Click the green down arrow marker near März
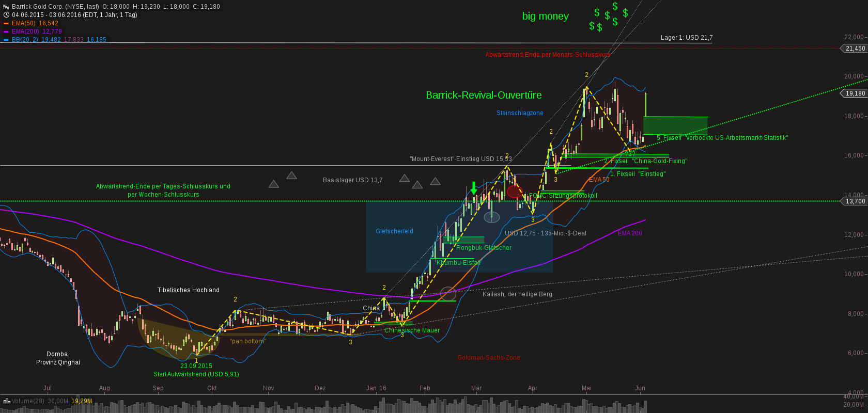This screenshot has width=868, height=413. click(474, 188)
